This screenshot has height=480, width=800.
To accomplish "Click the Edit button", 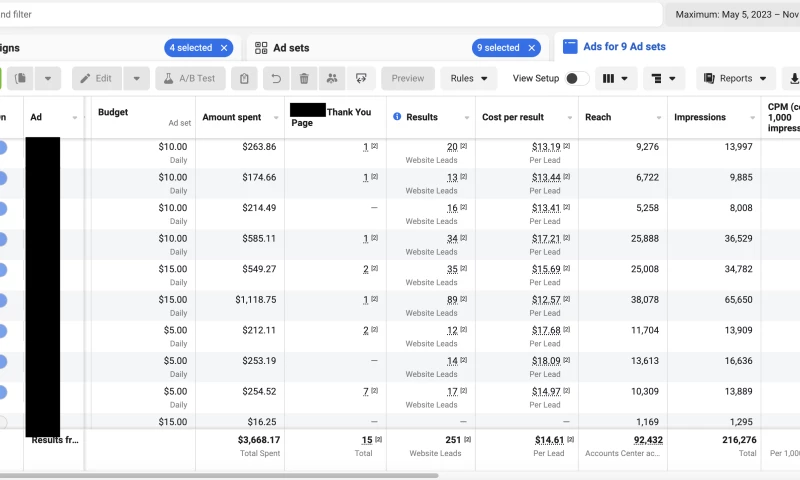I will [96, 78].
